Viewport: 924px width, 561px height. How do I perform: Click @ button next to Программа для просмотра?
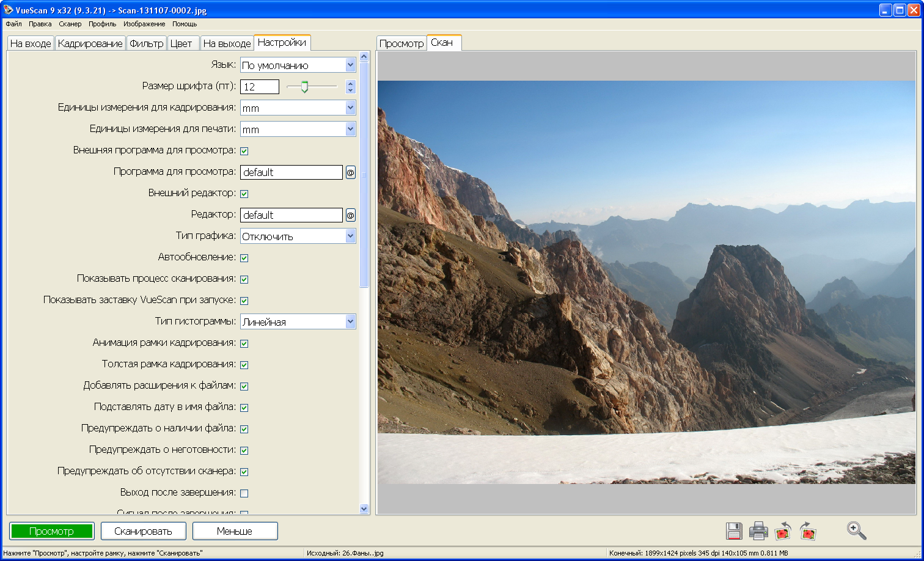click(350, 172)
